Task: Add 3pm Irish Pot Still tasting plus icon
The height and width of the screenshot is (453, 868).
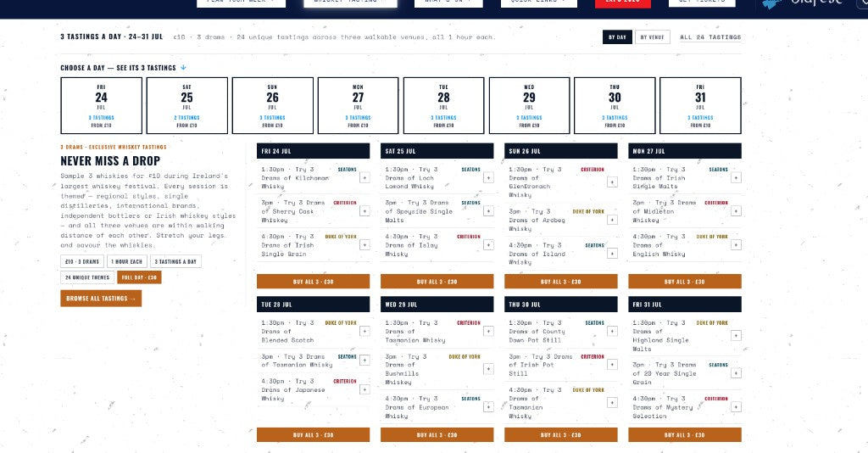Action: [612, 365]
